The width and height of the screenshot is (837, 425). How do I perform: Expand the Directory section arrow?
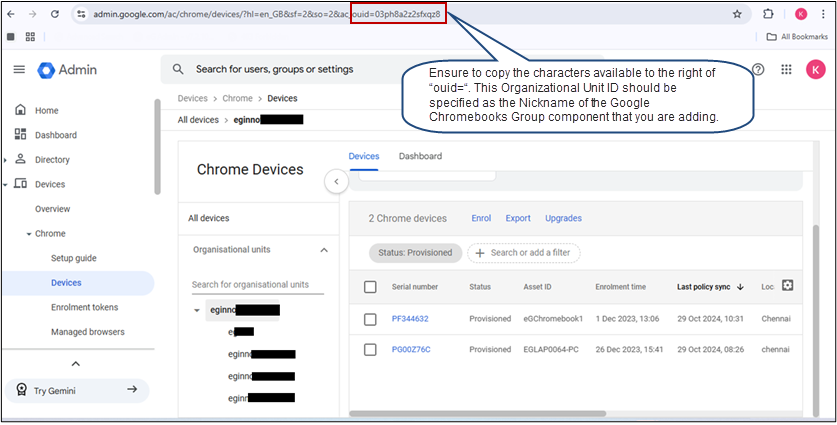pyautogui.click(x=5, y=160)
